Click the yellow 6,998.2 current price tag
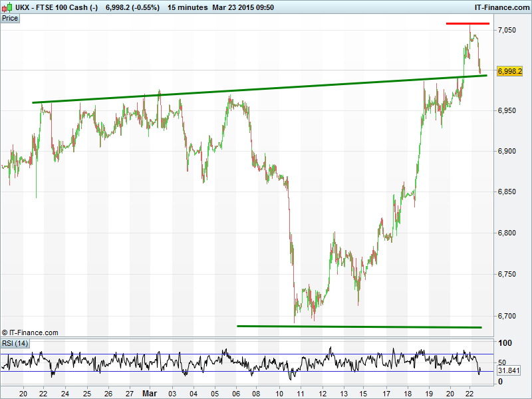532x399 pixels. click(509, 71)
